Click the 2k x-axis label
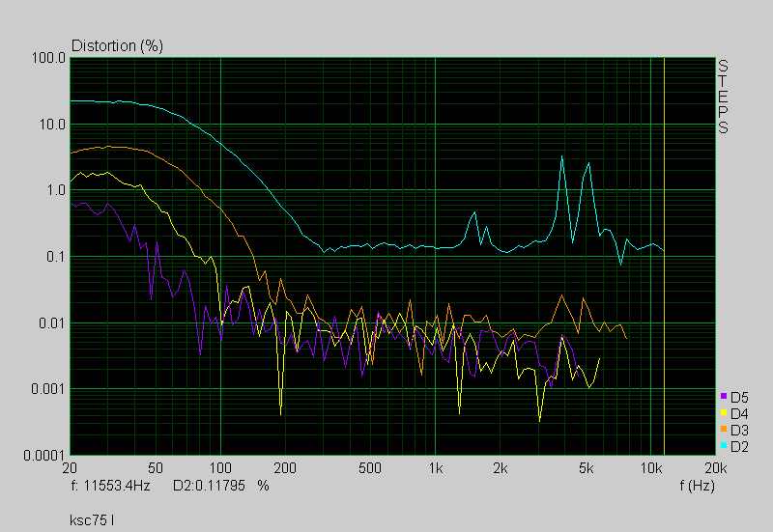The height and width of the screenshot is (532, 773). [x=500, y=468]
